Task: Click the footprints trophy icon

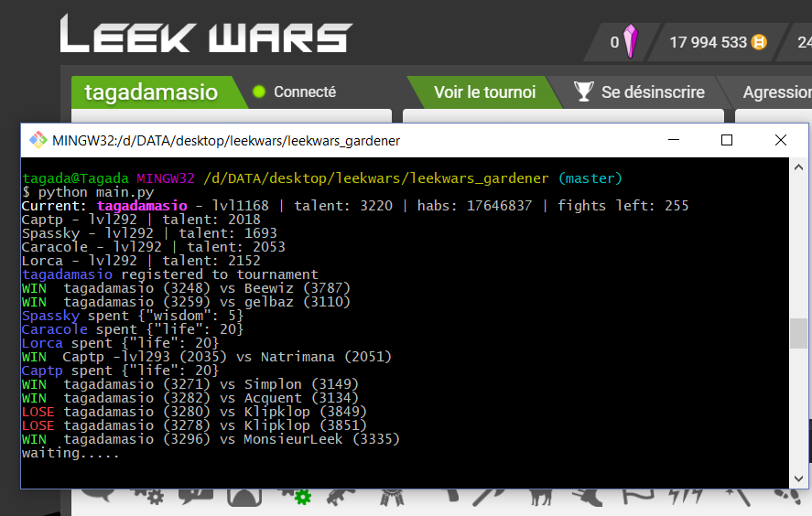Action: [x=788, y=497]
